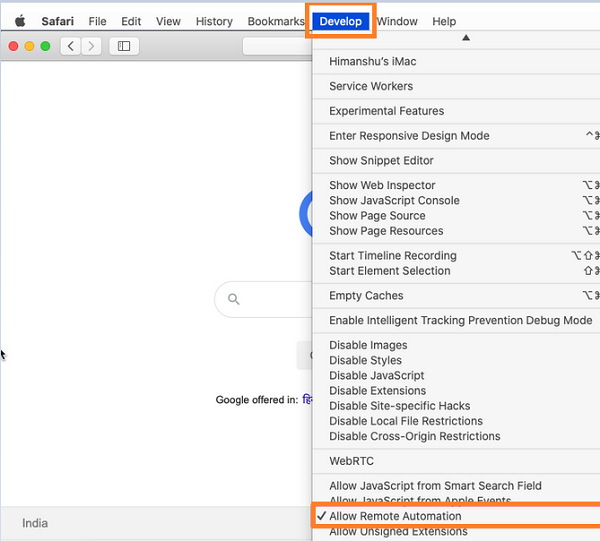The width and height of the screenshot is (600, 541).
Task: Click the Safari address bar
Action: [278, 46]
